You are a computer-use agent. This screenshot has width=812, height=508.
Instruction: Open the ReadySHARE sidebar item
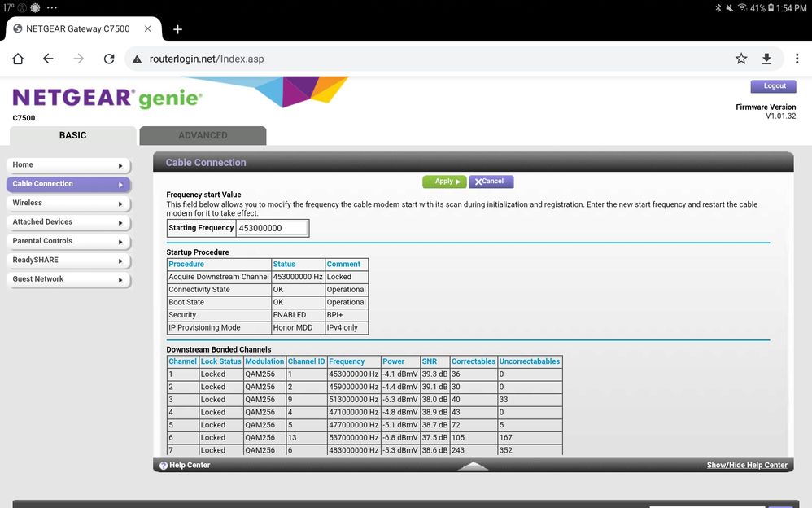point(35,260)
